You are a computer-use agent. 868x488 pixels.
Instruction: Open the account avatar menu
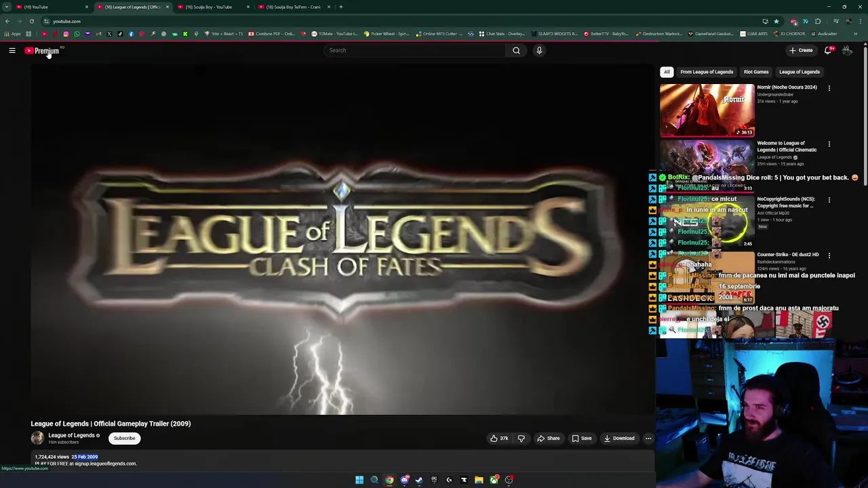(x=847, y=50)
